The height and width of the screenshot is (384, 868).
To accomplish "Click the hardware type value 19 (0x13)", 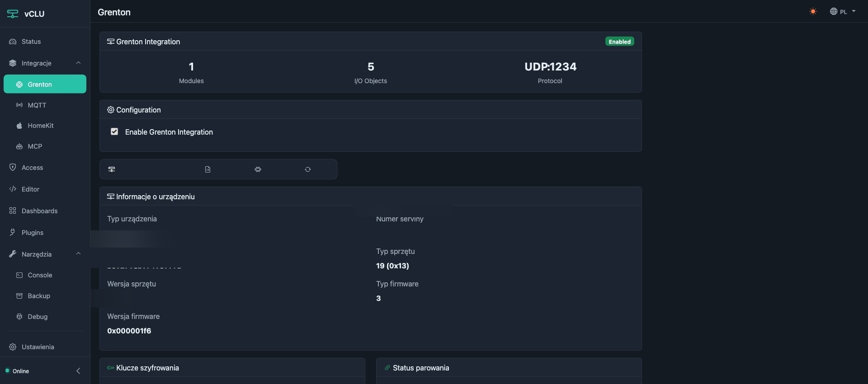I will [x=392, y=266].
